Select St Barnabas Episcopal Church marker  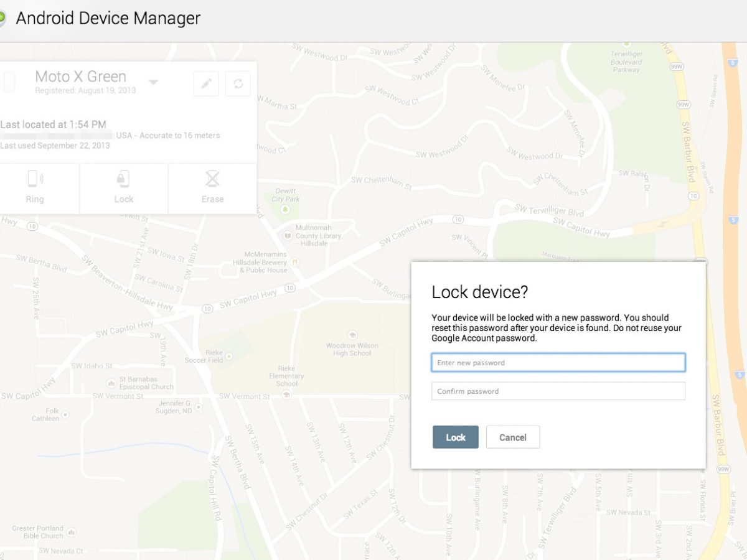(x=111, y=383)
